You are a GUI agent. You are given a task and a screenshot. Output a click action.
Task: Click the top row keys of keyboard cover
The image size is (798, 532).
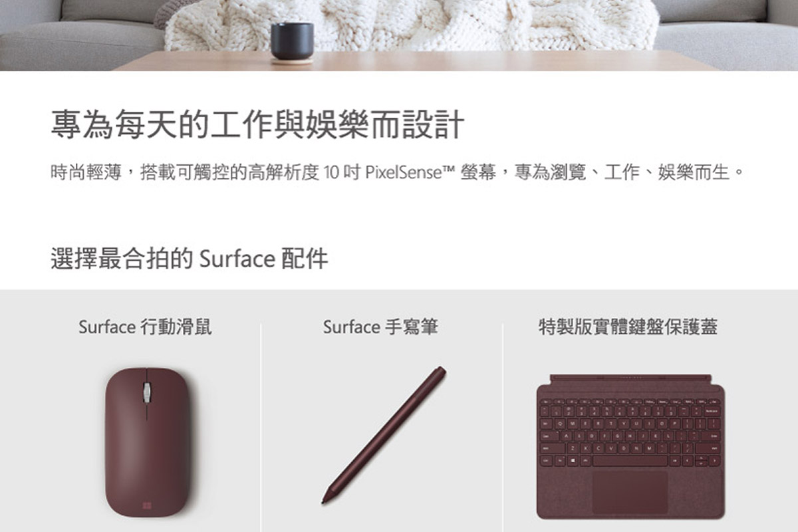pyautogui.click(x=630, y=402)
